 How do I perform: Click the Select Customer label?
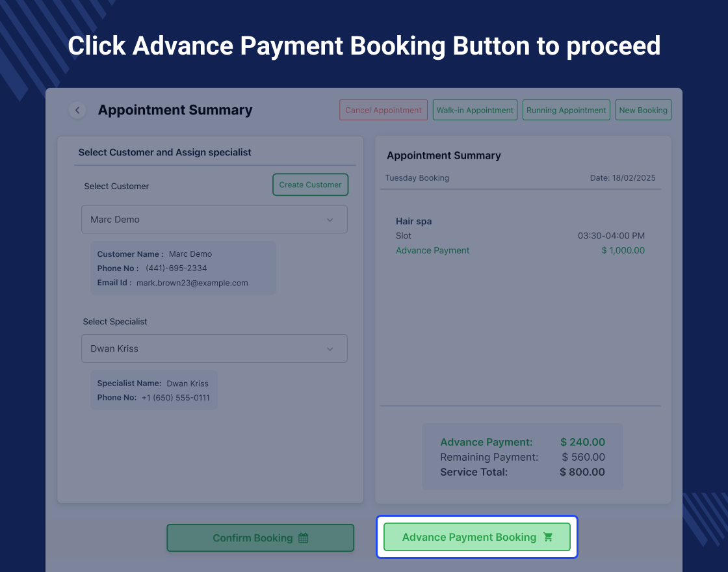pyautogui.click(x=116, y=186)
